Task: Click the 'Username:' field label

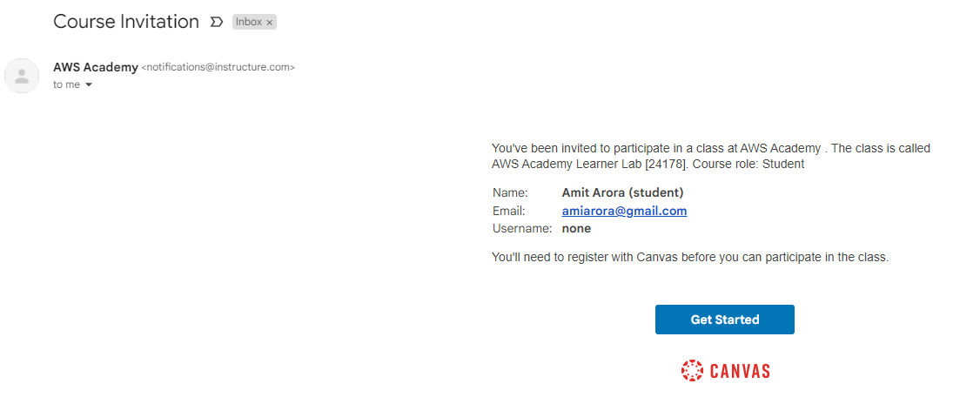Action: (521, 229)
